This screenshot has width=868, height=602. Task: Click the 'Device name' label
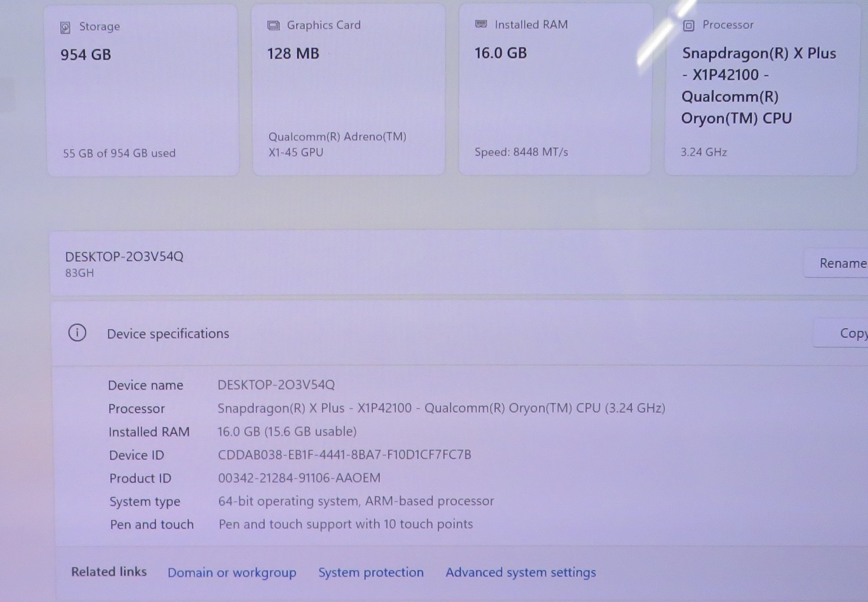point(145,386)
